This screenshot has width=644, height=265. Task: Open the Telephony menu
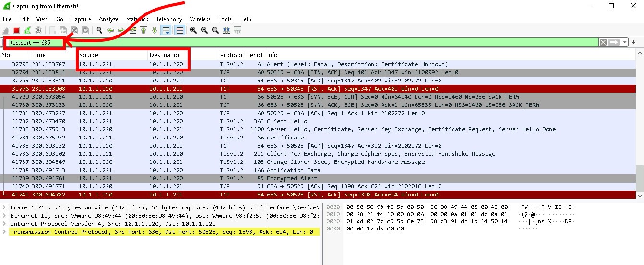(169, 19)
